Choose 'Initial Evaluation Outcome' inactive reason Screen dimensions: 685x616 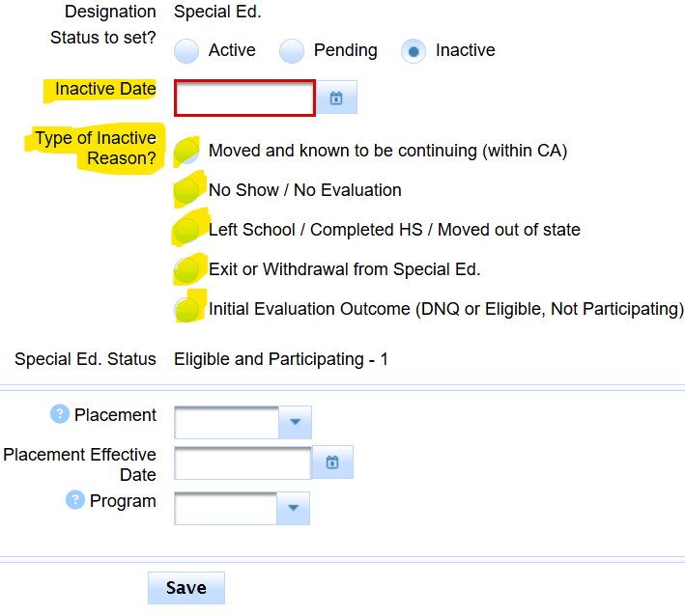tap(187, 309)
